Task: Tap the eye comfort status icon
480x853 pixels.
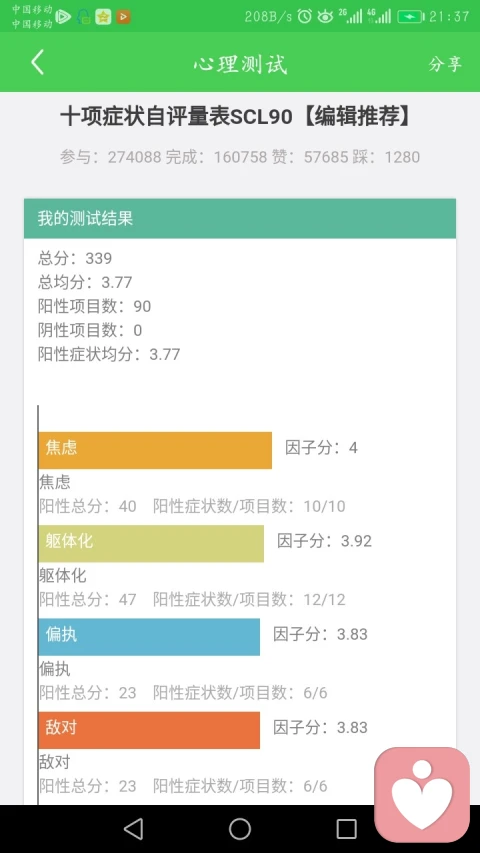Action: click(325, 17)
